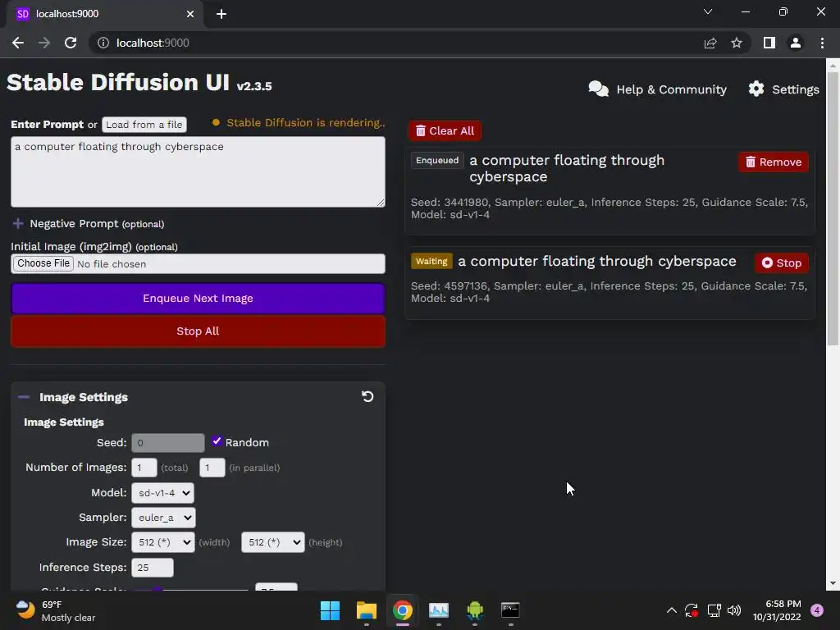Open the image height dropdown
This screenshot has width=840, height=630.
273,542
